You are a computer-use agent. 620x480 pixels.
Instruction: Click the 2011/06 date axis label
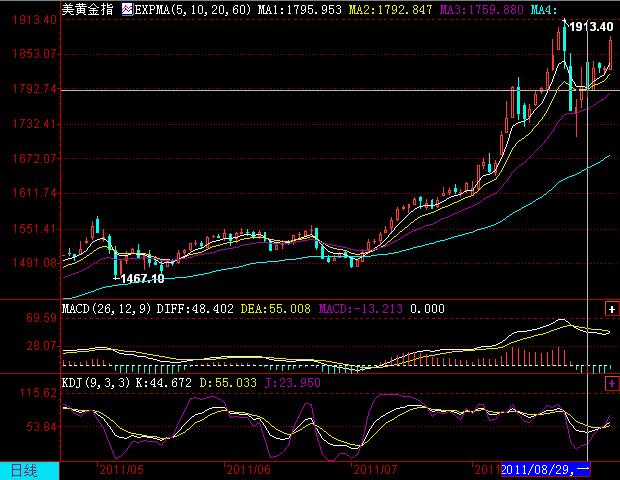[x=248, y=470]
